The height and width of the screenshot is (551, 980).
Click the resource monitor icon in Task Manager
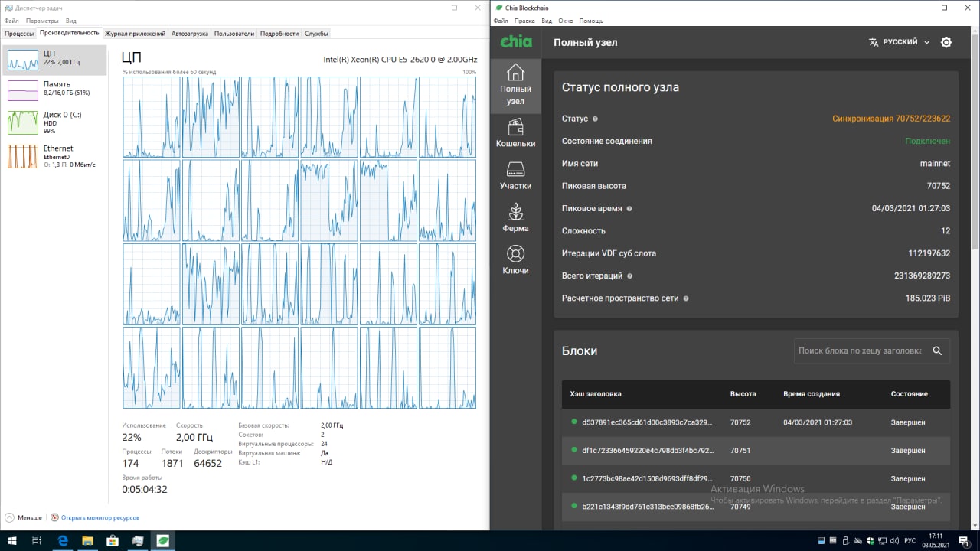pos(54,517)
